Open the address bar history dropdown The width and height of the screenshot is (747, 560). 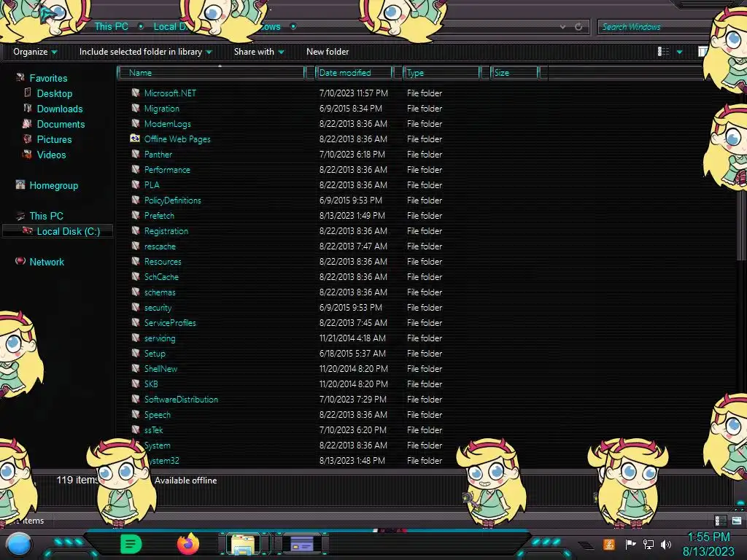pyautogui.click(x=562, y=27)
